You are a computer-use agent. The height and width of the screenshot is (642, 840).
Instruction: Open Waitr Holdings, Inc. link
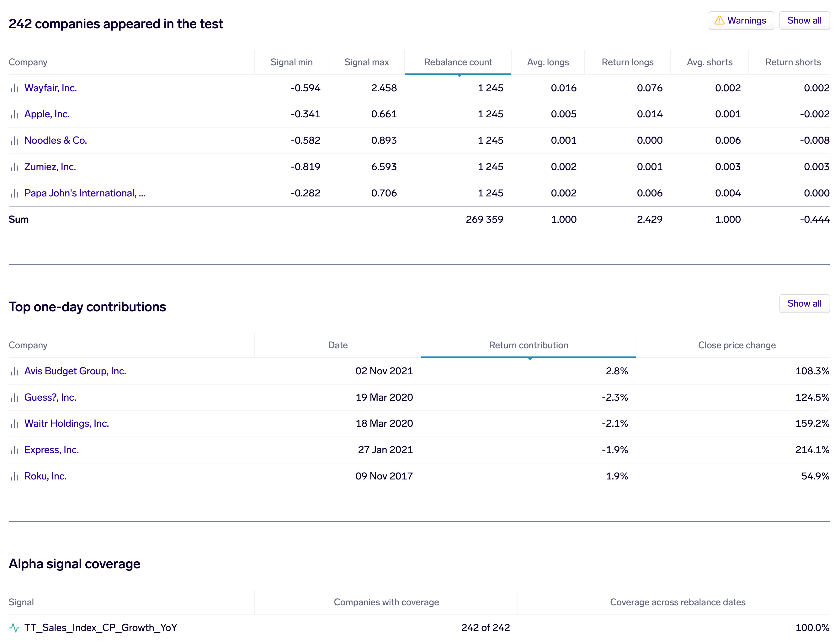point(66,424)
